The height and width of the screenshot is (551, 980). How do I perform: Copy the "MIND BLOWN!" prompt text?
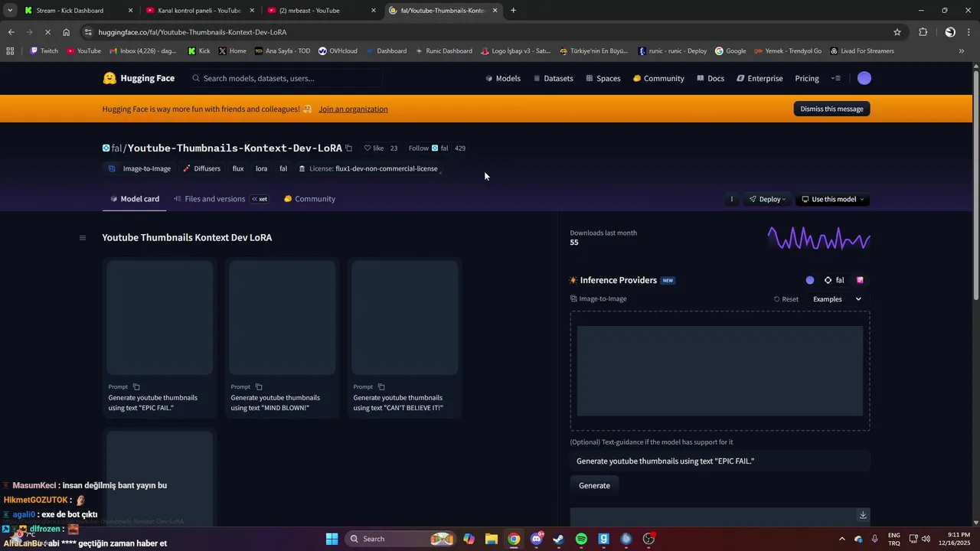(259, 387)
